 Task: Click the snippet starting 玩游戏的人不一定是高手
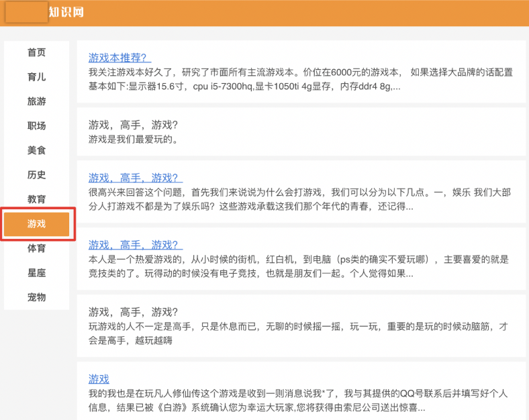[298, 326]
